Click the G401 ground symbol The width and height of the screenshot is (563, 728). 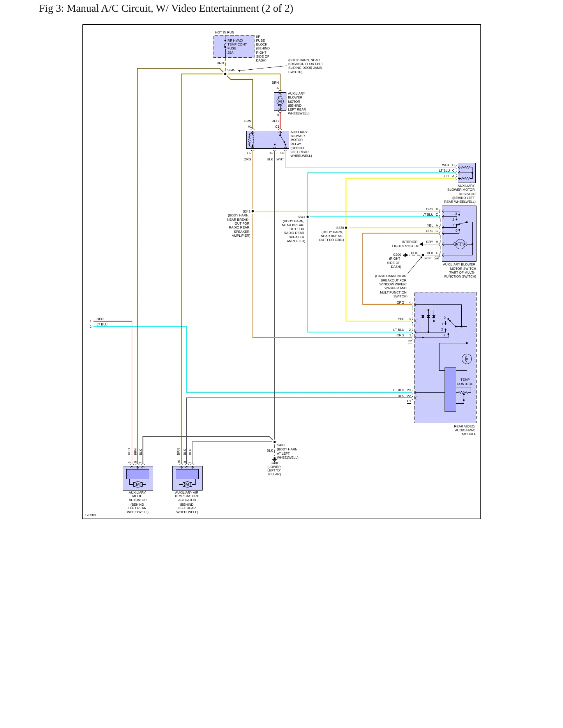tap(275, 459)
